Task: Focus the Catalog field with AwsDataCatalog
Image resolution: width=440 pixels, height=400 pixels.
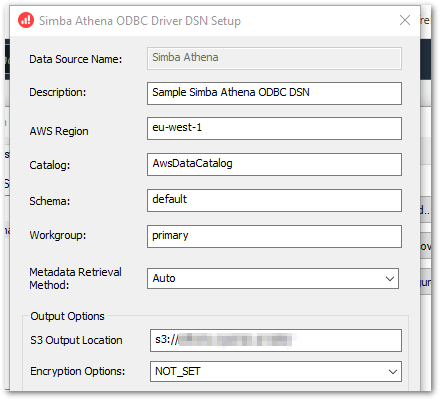Action: (x=274, y=164)
